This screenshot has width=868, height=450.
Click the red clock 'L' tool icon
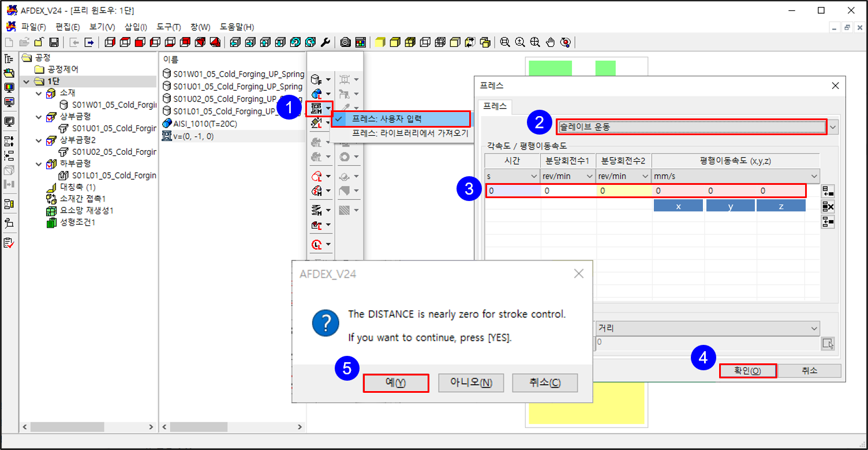click(316, 244)
